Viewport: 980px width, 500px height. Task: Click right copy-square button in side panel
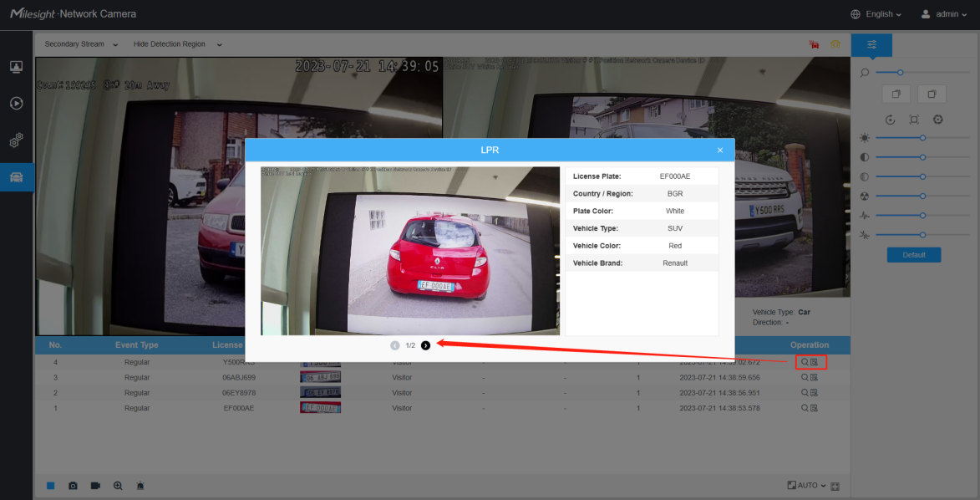coord(932,94)
